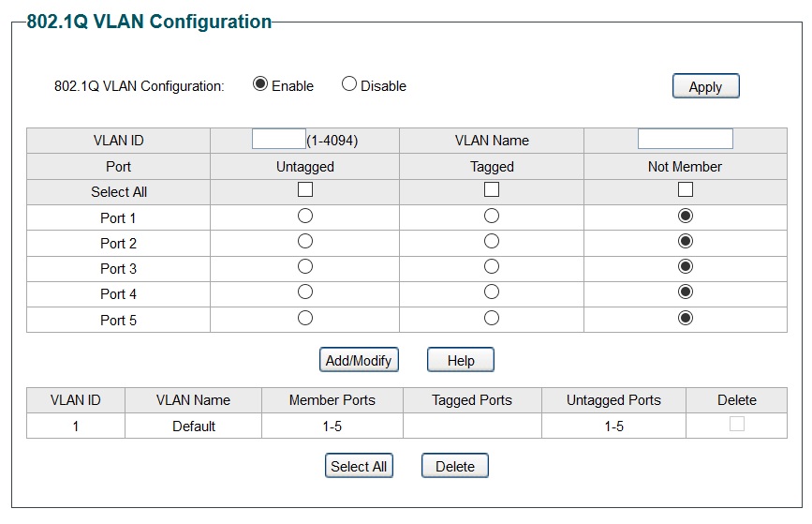Check Select All Not Member checkbox
The image size is (812, 524).
[685, 190]
